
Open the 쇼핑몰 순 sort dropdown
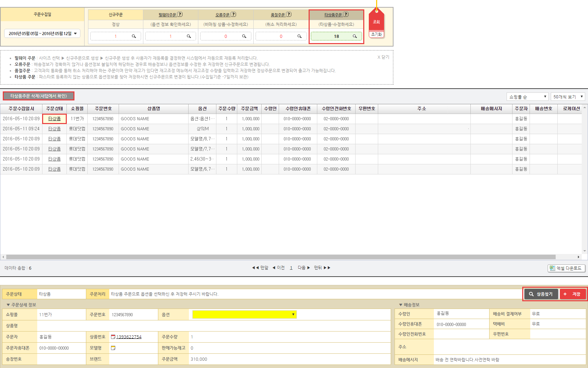527,97
